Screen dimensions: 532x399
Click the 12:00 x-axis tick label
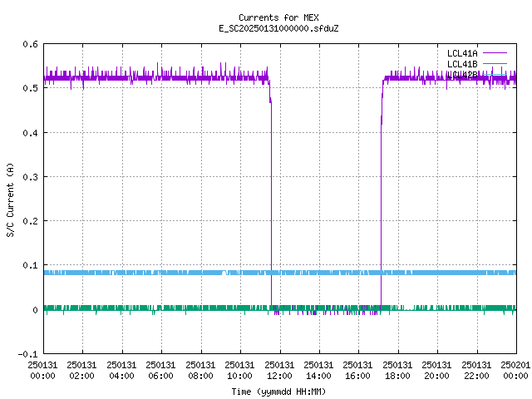(x=279, y=376)
